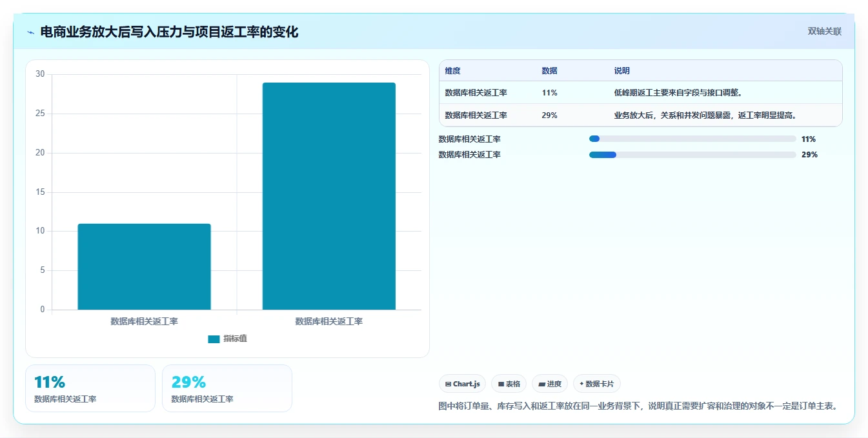Click the 29% data card
This screenshot has width=868, height=438.
[x=227, y=388]
